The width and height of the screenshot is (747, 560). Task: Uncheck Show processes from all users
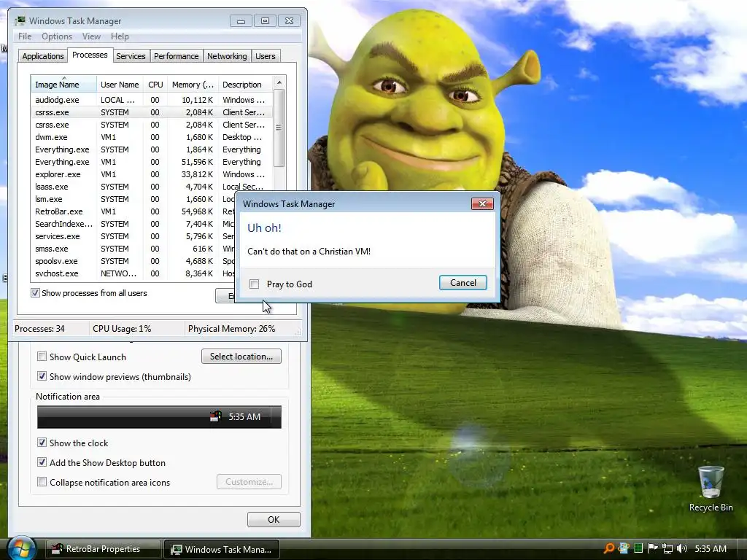pos(35,293)
